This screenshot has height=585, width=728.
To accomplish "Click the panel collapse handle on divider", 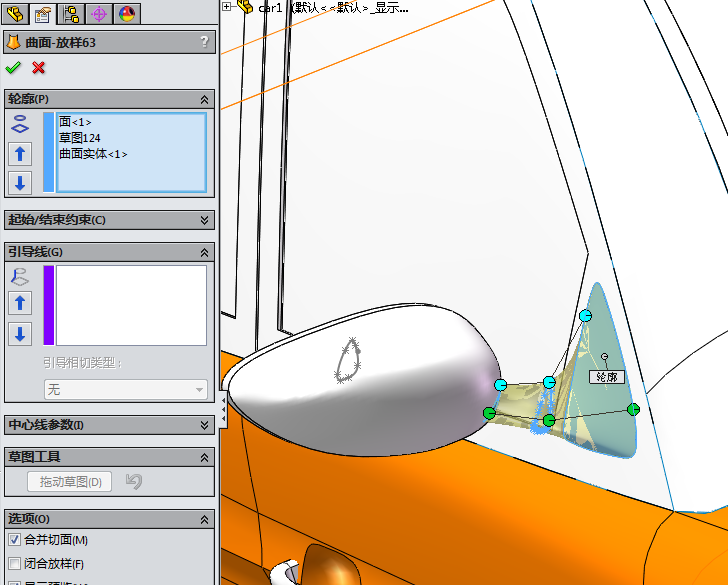I will (x=223, y=410).
